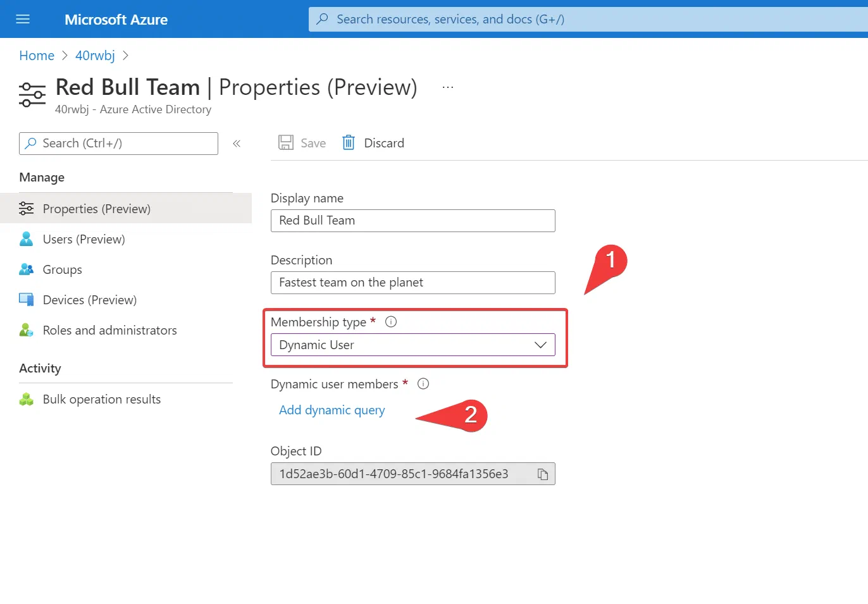The width and height of the screenshot is (868, 604).
Task: Click the Display name label
Action: [307, 198]
